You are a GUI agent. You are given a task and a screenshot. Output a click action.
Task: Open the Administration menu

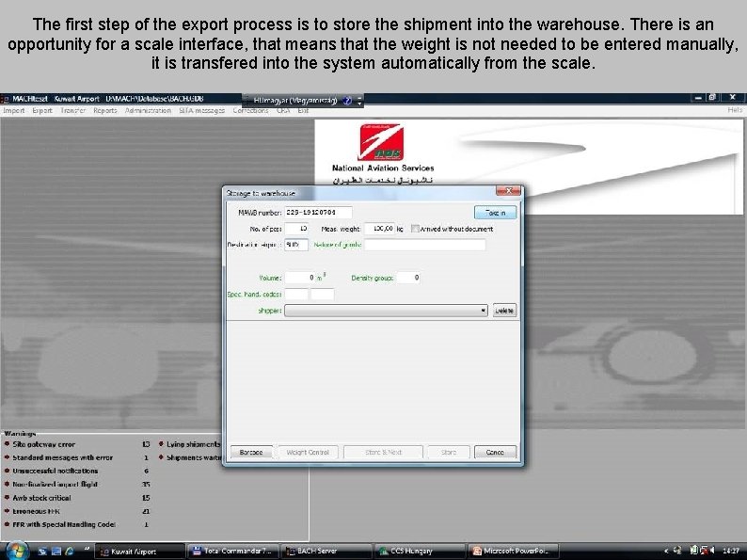tap(148, 110)
